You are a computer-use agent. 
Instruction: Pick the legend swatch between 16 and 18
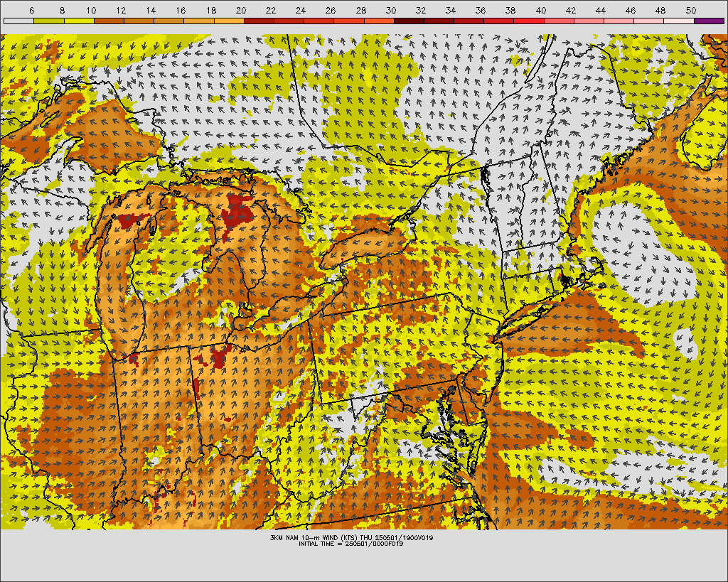(x=199, y=21)
